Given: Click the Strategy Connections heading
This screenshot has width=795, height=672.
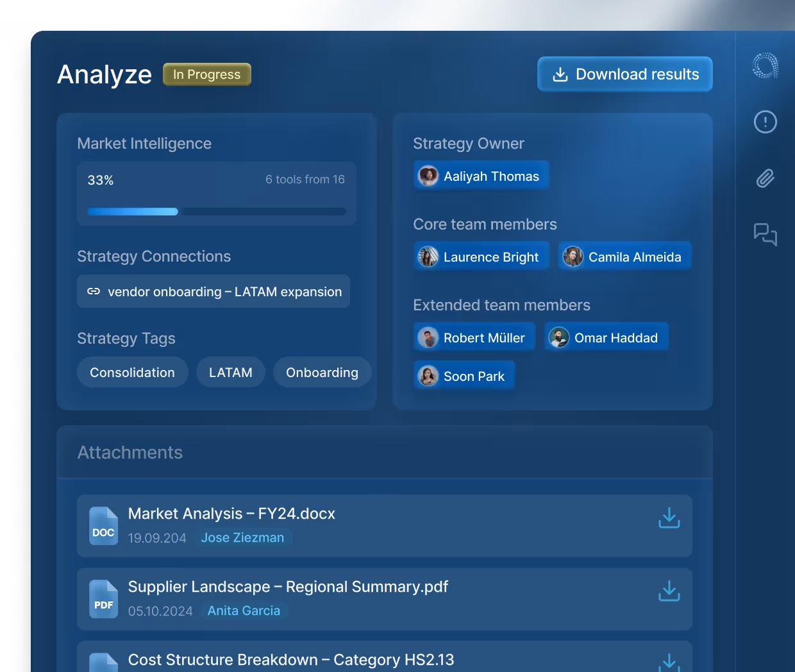Looking at the screenshot, I should coord(154,256).
